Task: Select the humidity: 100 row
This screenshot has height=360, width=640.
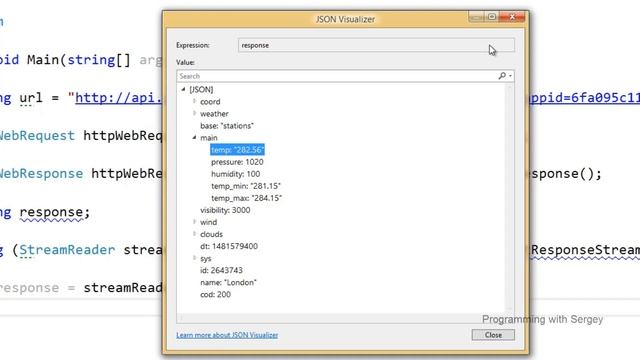Action: tap(236, 174)
